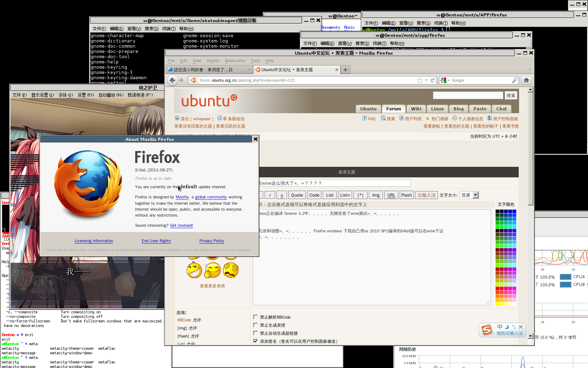Open 显示设置(S) menu in the 晓之护卫 window
The image size is (588, 368).
(43, 95)
